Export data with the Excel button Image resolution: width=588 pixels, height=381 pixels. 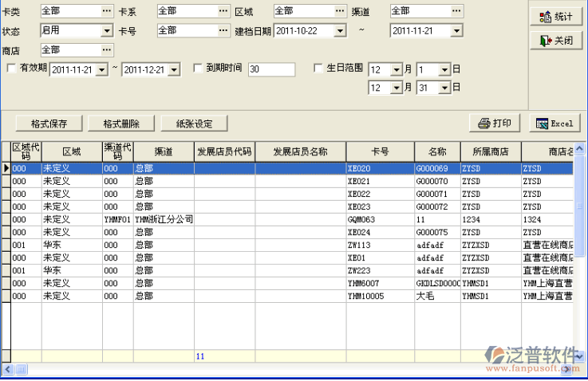[x=554, y=123]
